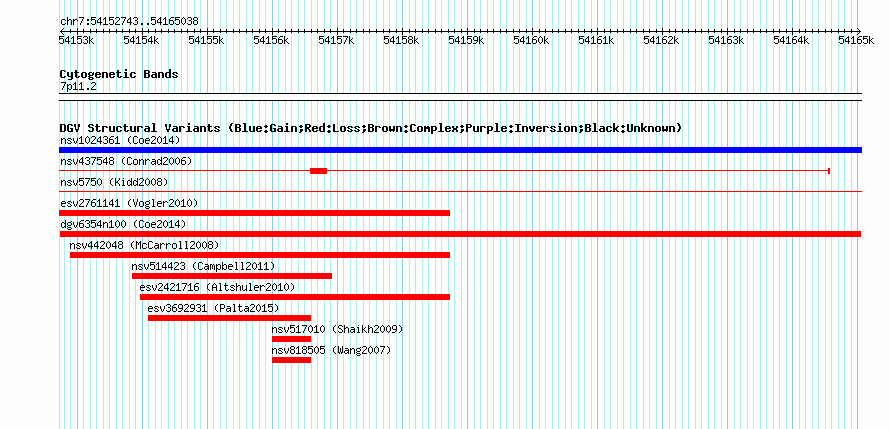The width and height of the screenshot is (890, 429).
Task: Click the short red bar under nsv517010
Action: point(291,339)
